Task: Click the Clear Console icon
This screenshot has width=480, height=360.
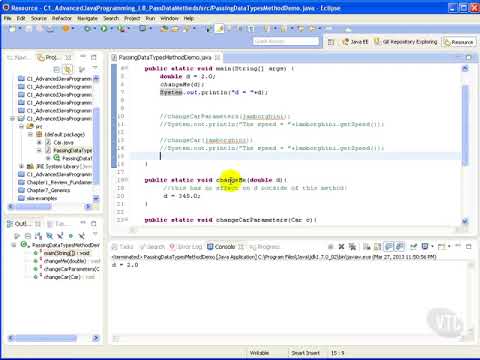Action: (x=367, y=247)
